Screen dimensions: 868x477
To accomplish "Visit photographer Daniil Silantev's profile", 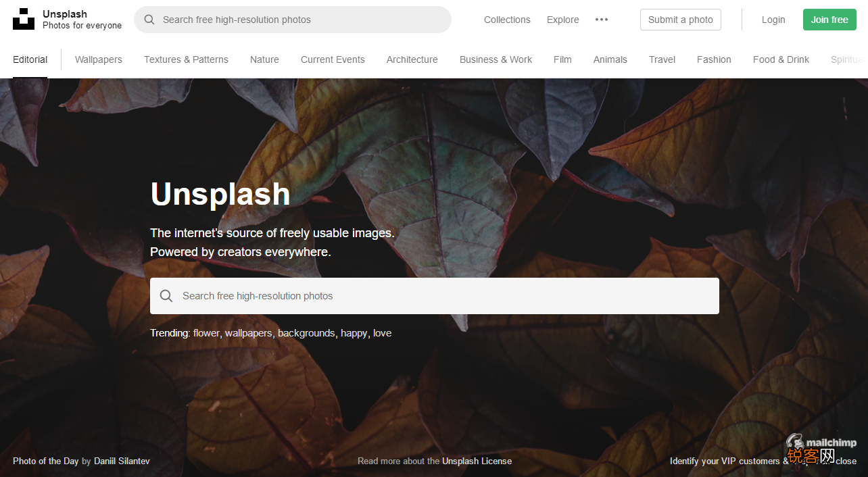I will tap(122, 461).
